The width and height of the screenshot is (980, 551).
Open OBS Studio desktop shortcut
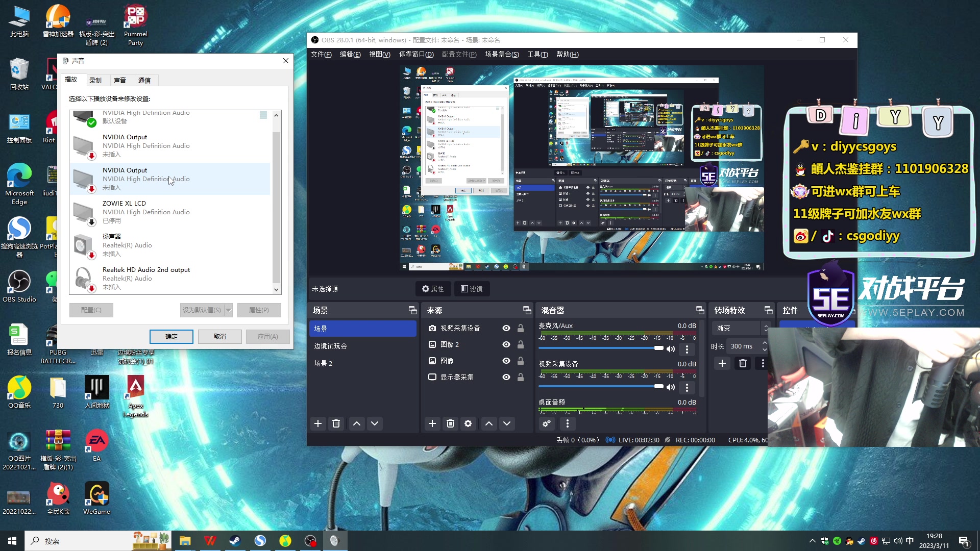(x=19, y=287)
